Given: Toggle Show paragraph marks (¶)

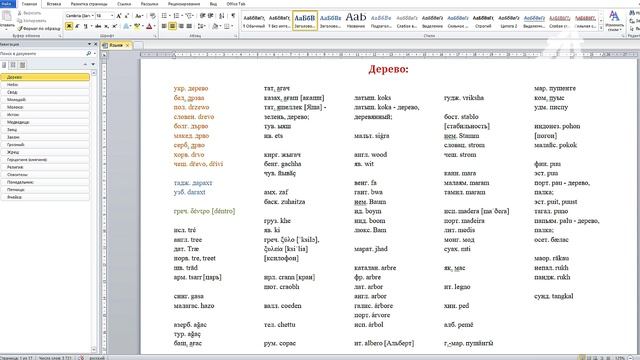Looking at the screenshot, I should tap(233, 16).
